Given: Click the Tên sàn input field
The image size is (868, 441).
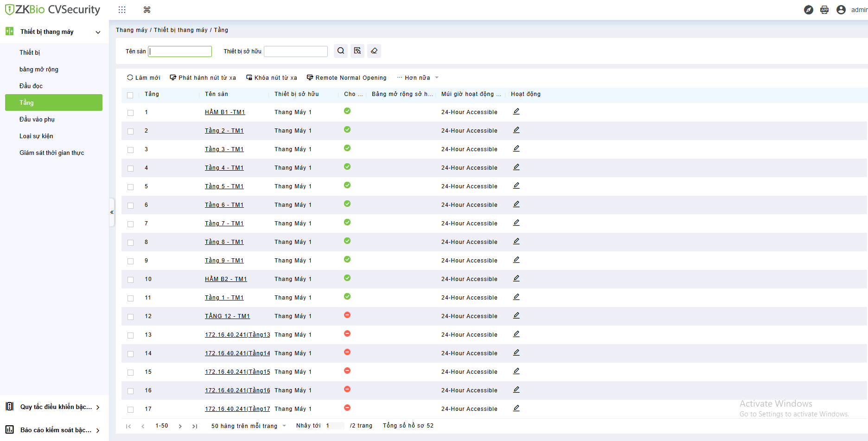Looking at the screenshot, I should click(x=180, y=51).
